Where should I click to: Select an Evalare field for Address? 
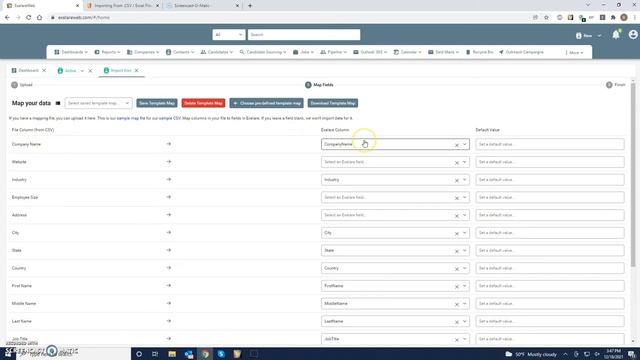(x=395, y=215)
